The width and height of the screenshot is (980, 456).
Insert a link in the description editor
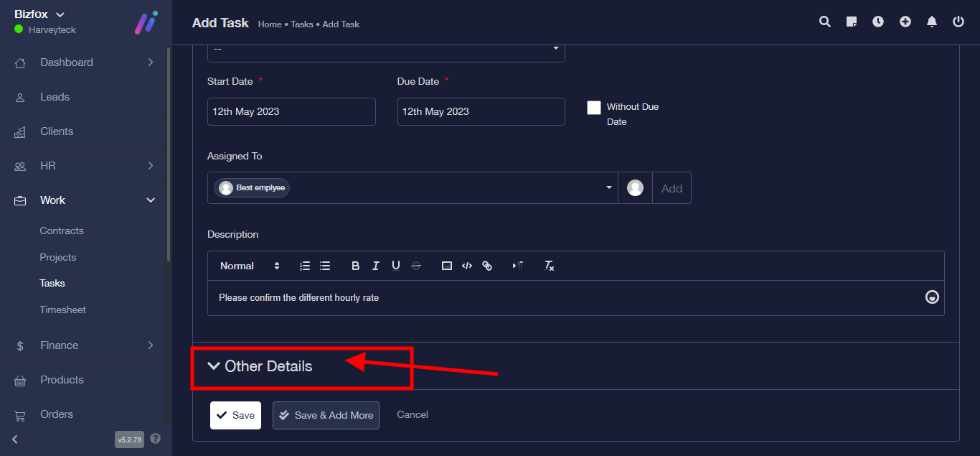[x=487, y=266]
